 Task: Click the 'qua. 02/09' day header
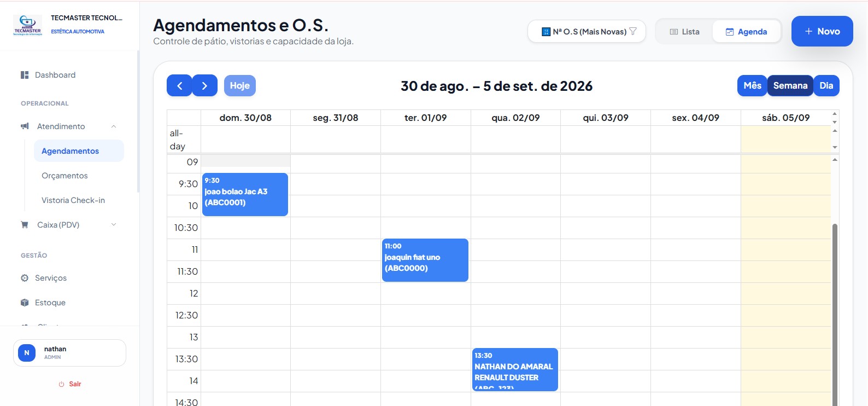click(515, 118)
